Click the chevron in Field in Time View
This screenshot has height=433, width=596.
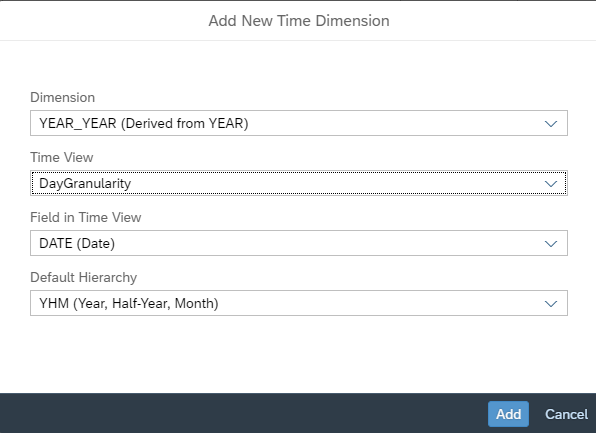[x=551, y=244]
